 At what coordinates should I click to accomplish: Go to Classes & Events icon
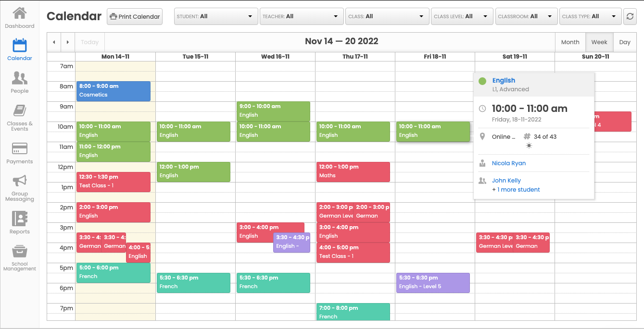[x=20, y=111]
